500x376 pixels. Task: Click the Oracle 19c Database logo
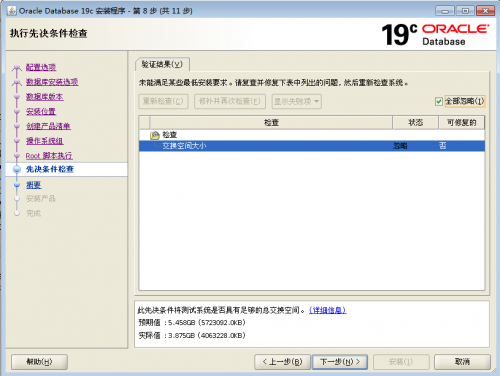point(435,34)
